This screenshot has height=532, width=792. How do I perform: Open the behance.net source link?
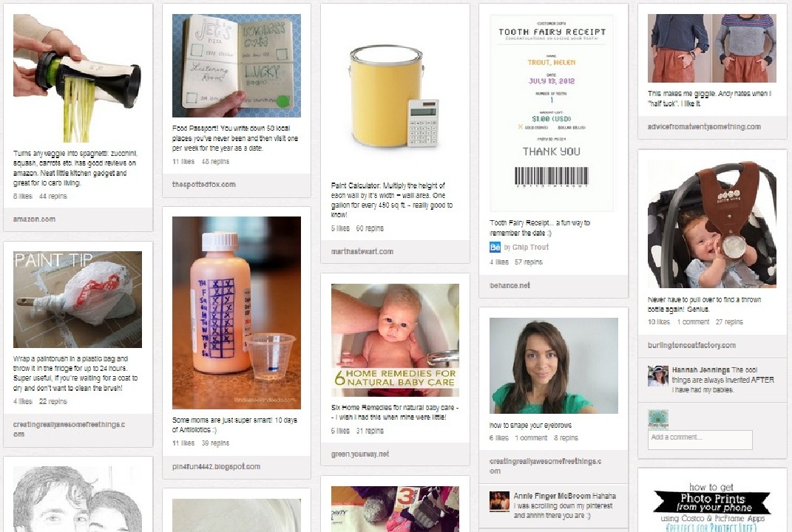point(510,285)
